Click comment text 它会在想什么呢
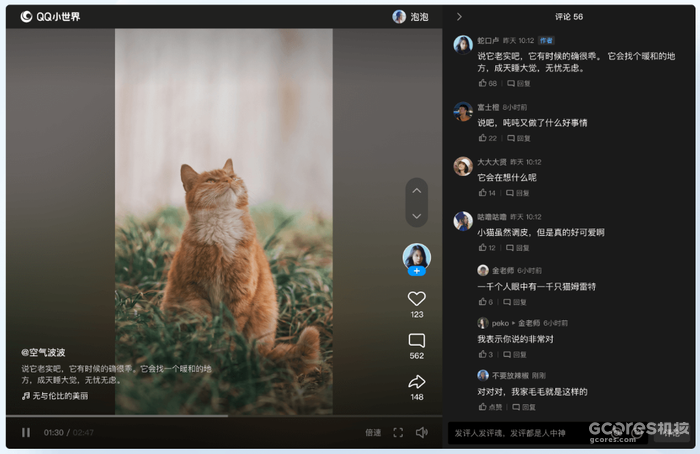The height and width of the screenshot is (454, 700). (507, 177)
